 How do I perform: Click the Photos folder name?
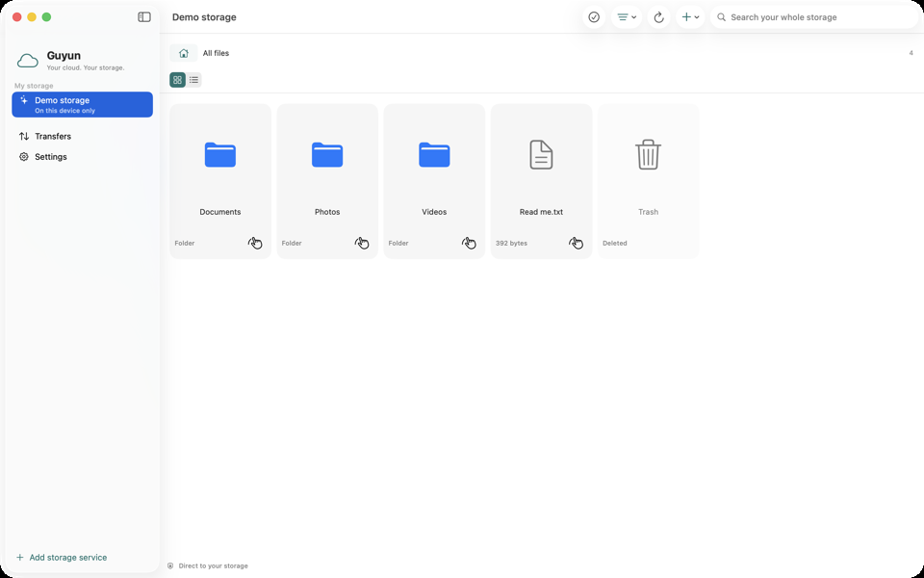point(327,212)
